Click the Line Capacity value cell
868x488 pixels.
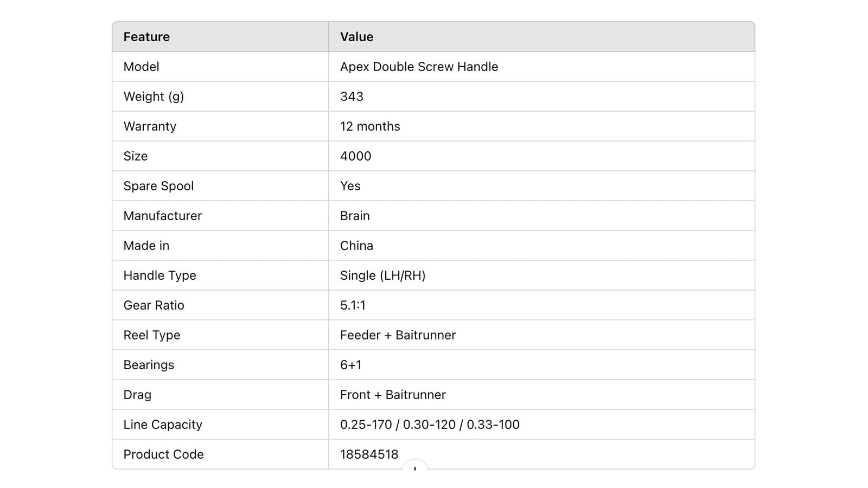coord(541,425)
